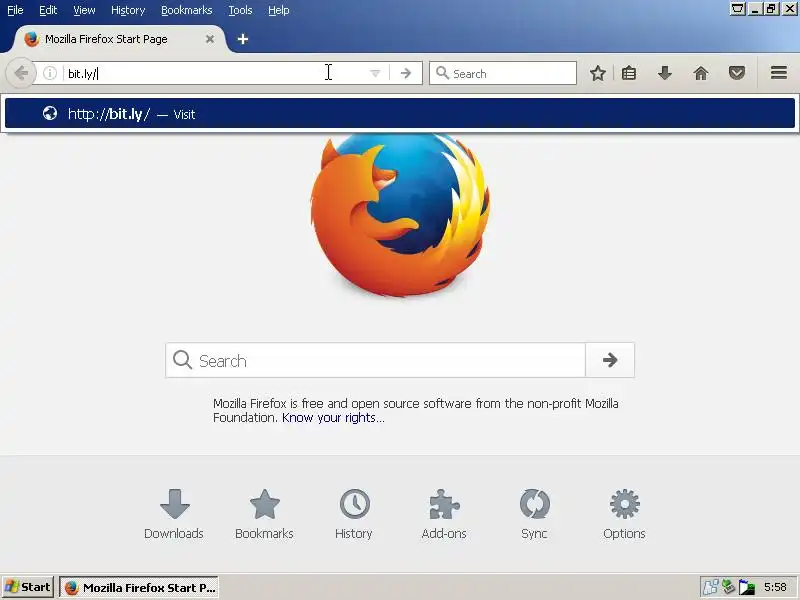The image size is (800, 600).
Task: Click the taskbar clock showing 5:58
Action: (x=775, y=587)
